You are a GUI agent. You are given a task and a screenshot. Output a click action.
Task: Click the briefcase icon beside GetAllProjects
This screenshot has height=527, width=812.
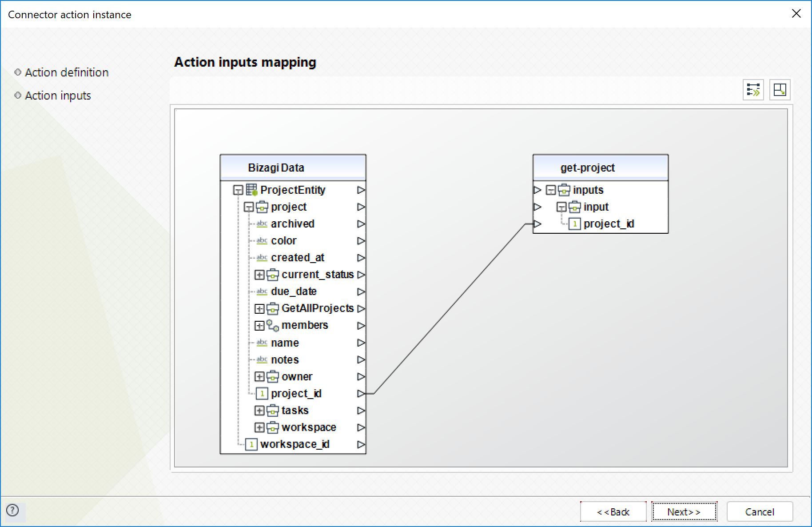point(273,308)
